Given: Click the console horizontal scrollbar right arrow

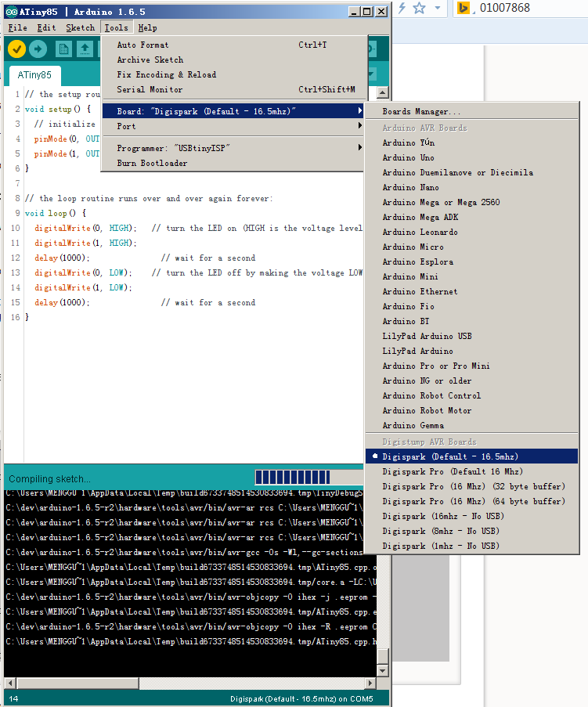Looking at the screenshot, I should pos(370,683).
